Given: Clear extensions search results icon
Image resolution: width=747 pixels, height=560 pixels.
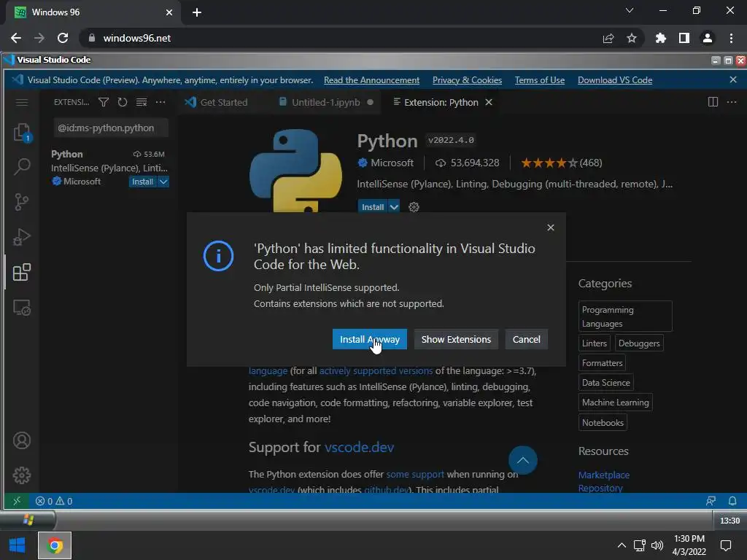Looking at the screenshot, I should [x=142, y=102].
